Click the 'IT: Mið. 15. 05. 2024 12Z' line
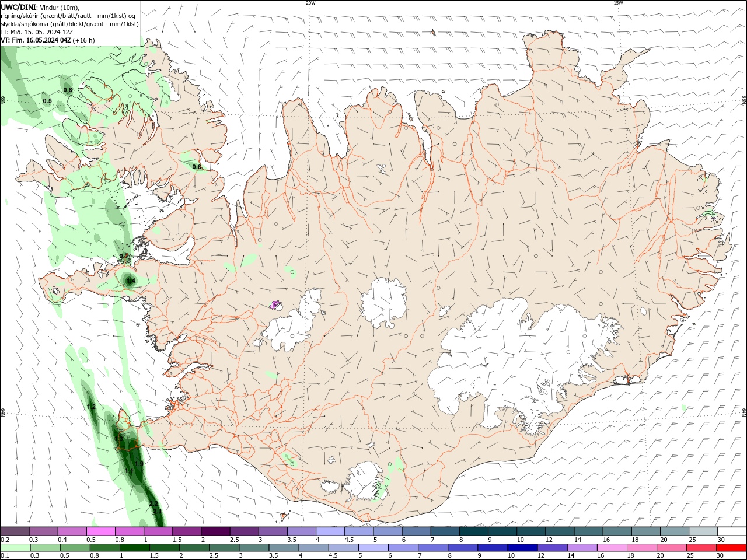Viewport: 747px width, 560px height. (37, 32)
